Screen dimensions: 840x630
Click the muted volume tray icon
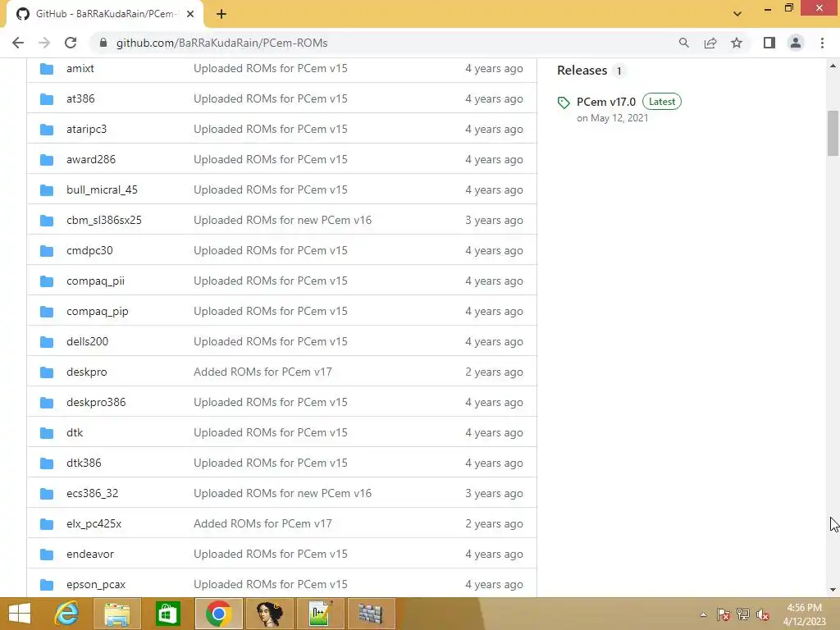coord(762,614)
